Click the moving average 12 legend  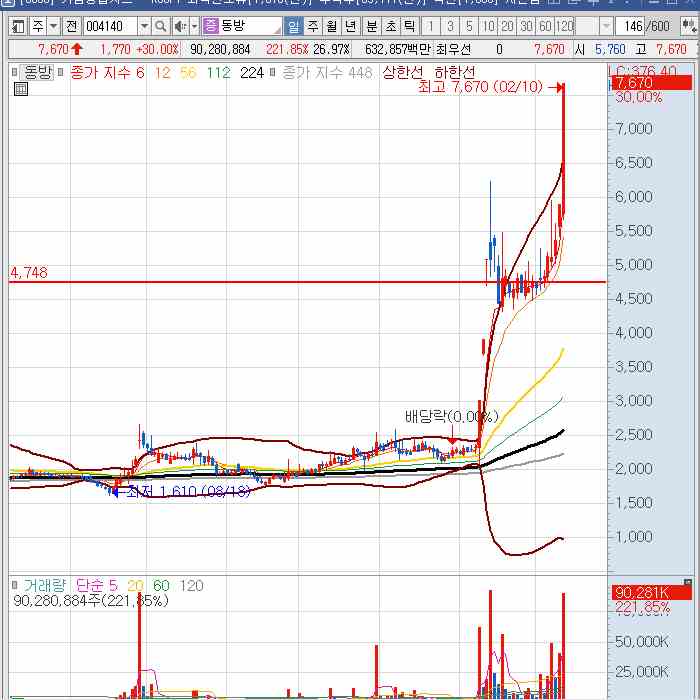point(162,72)
